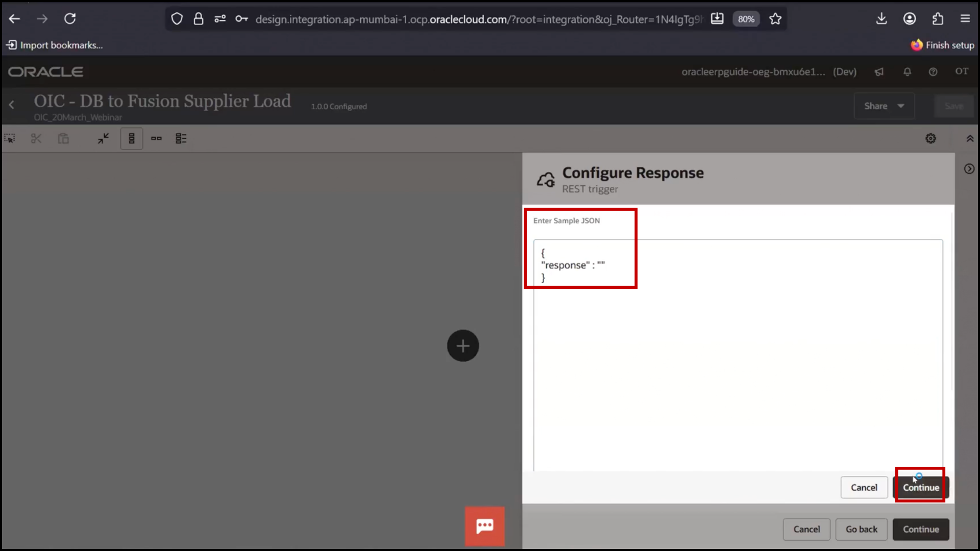
Task: Open the browser hamburger menu
Action: click(965, 19)
